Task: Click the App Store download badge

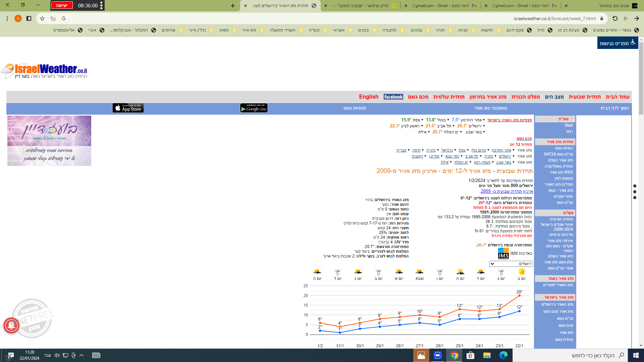Action: (128, 108)
